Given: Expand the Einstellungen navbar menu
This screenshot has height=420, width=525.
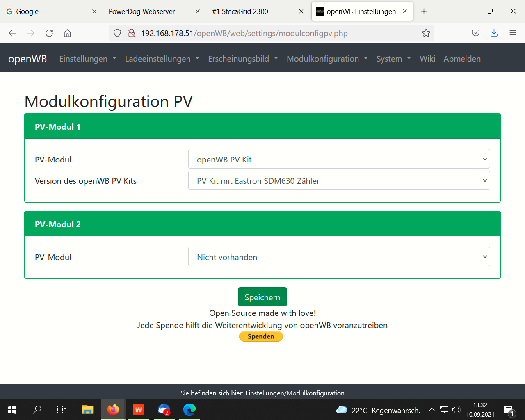Looking at the screenshot, I should [88, 59].
